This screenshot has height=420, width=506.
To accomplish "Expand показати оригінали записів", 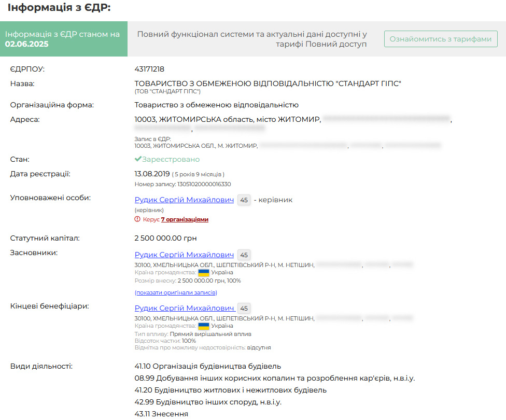I will 172,292.
